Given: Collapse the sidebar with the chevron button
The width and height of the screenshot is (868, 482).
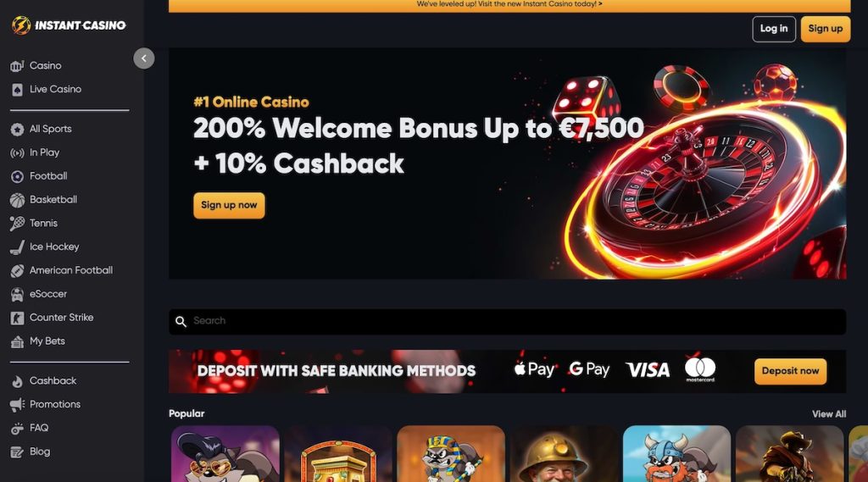Looking at the screenshot, I should click(x=144, y=58).
